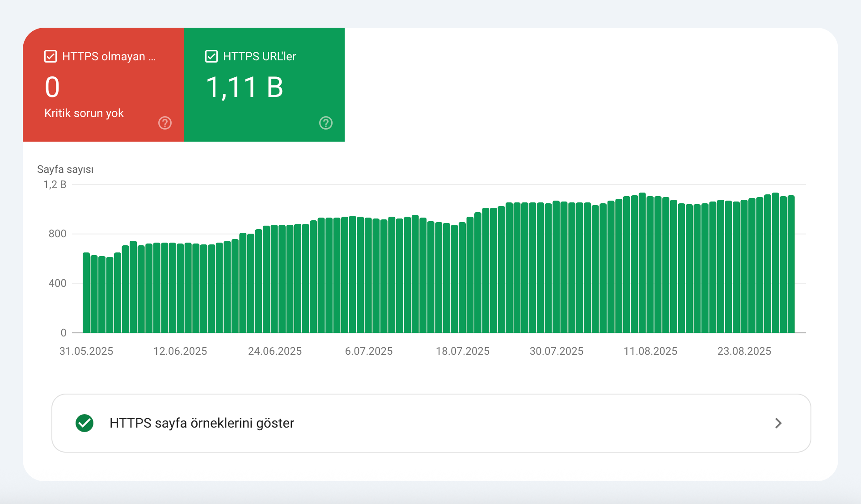Click the Kritik sorun yok text
861x504 pixels.
84,113
